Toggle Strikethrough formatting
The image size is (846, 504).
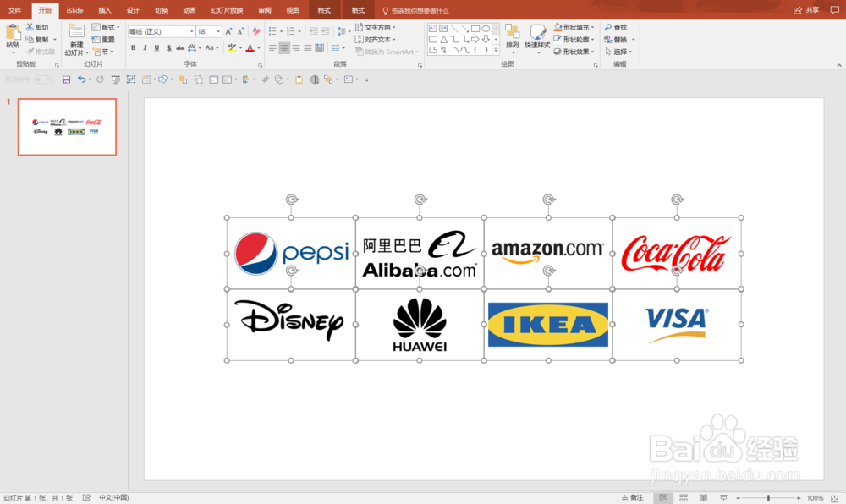180,48
